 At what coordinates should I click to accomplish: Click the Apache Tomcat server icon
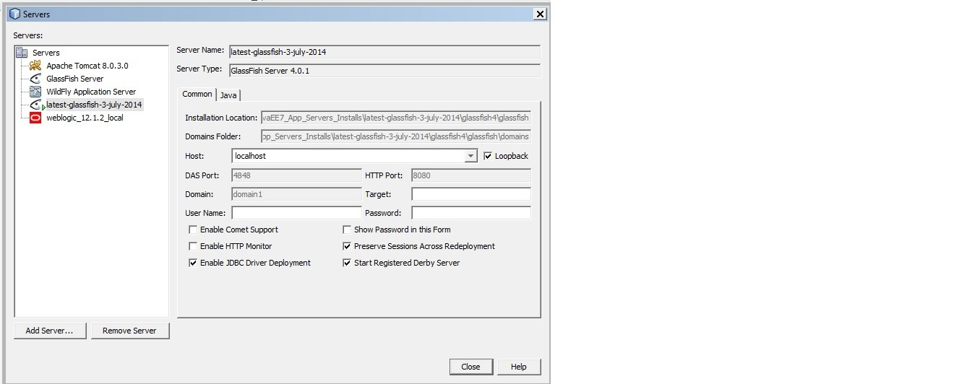[x=35, y=66]
